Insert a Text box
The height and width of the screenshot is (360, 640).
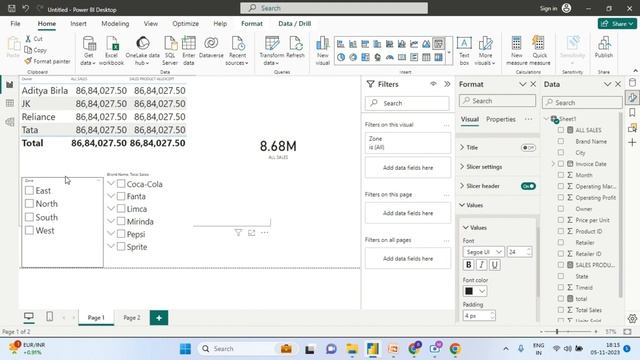(464, 51)
